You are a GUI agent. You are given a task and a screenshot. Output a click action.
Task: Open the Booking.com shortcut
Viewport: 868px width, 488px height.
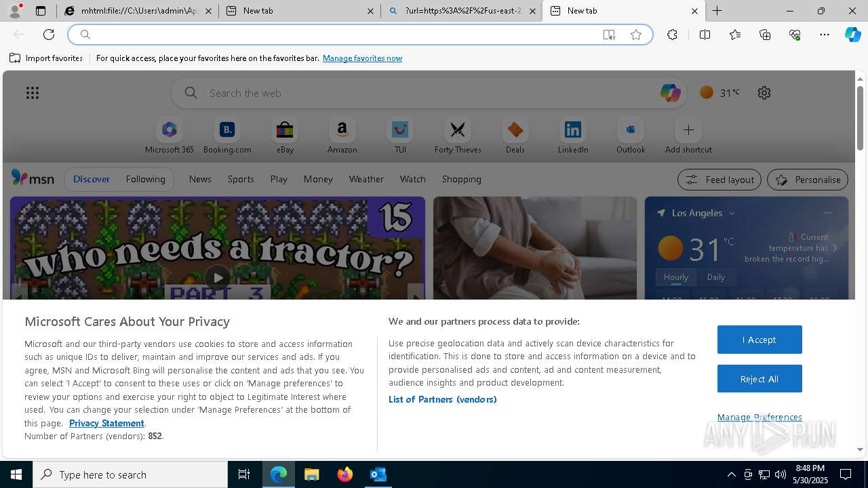pos(227,136)
